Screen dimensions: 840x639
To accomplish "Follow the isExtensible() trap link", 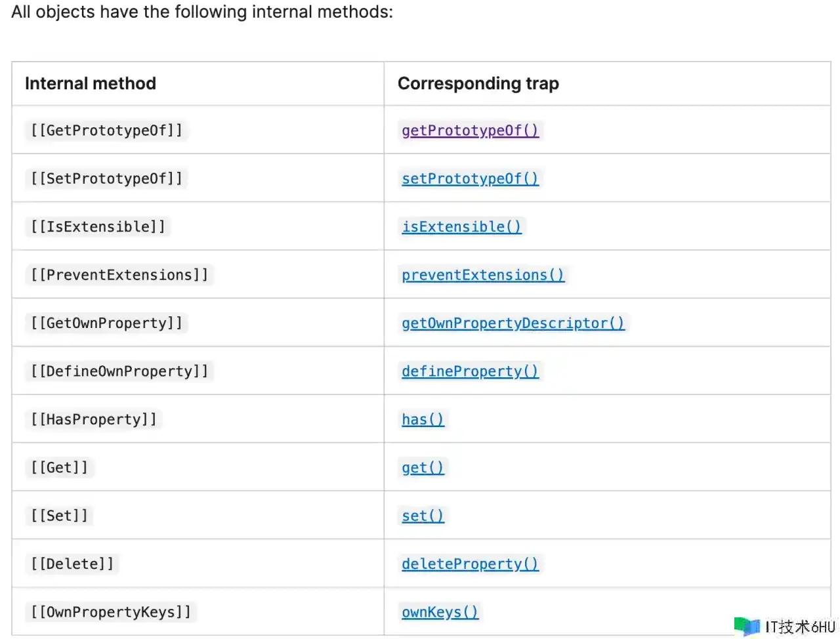I will click(461, 227).
